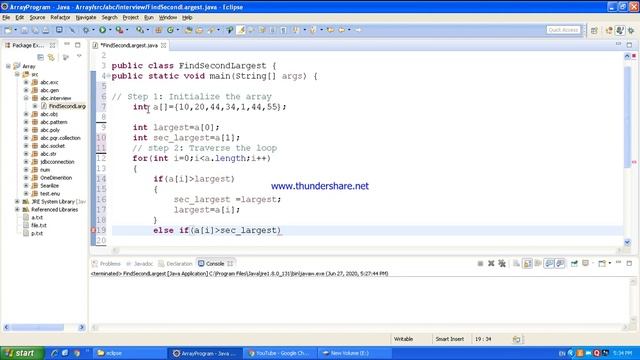Select FindSecondLarg file in Package Explorer
The width and height of the screenshot is (640, 360).
click(x=67, y=106)
